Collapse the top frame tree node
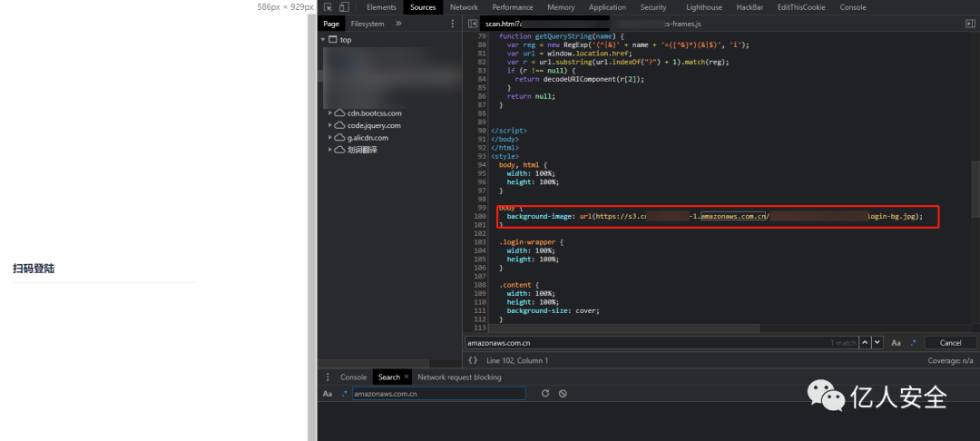 pyautogui.click(x=323, y=39)
